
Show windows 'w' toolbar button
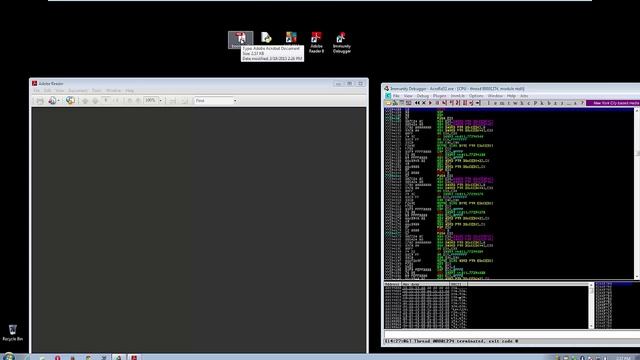coord(515,103)
